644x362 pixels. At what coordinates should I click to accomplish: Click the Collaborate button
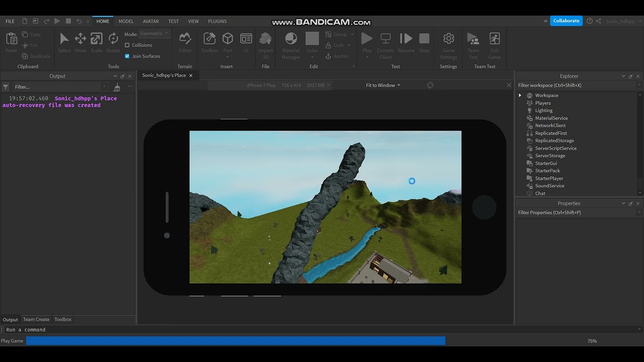[567, 21]
